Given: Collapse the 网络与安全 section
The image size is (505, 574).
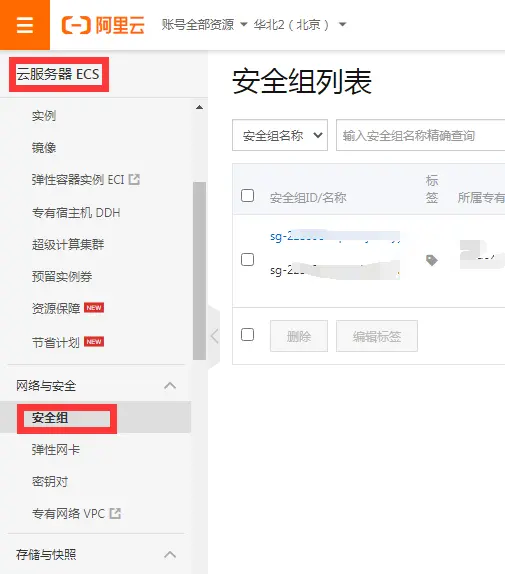Looking at the screenshot, I should (x=170, y=385).
